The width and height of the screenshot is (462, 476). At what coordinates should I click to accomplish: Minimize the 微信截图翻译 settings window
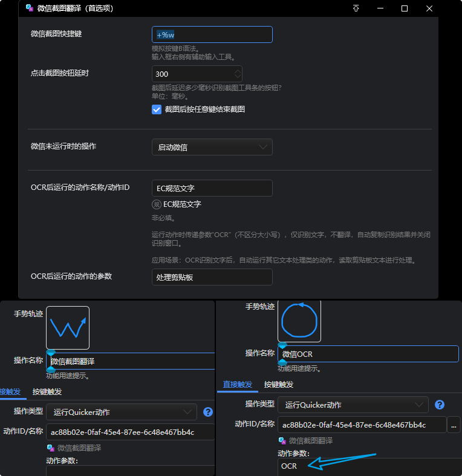point(380,8)
